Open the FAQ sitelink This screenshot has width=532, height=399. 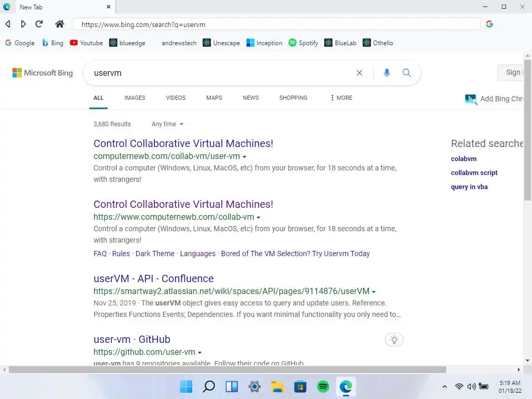(x=100, y=254)
